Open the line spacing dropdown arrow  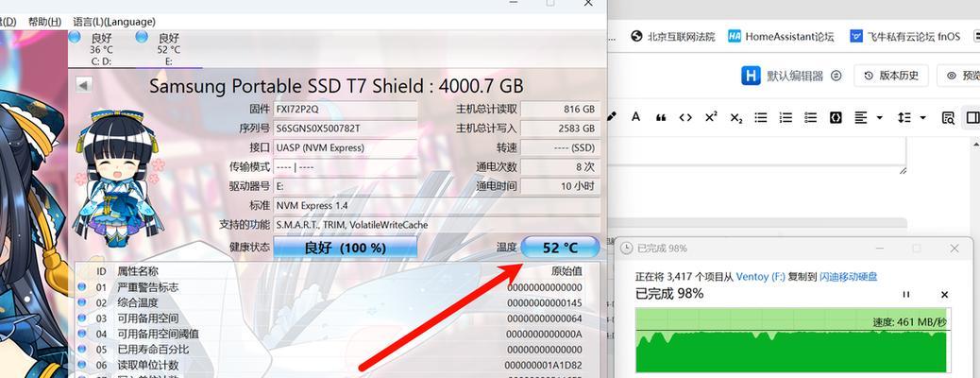point(922,118)
